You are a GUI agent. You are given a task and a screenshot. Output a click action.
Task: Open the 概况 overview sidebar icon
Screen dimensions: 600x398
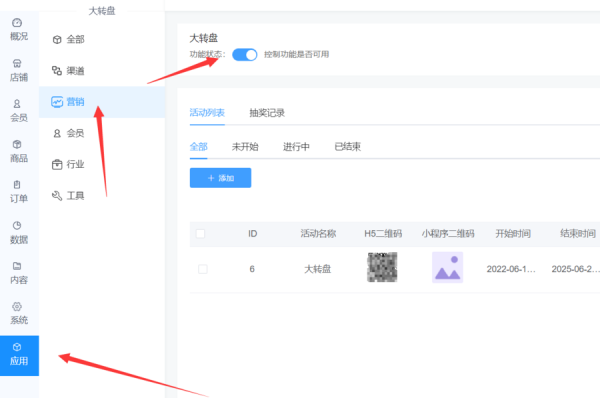[x=17, y=23]
